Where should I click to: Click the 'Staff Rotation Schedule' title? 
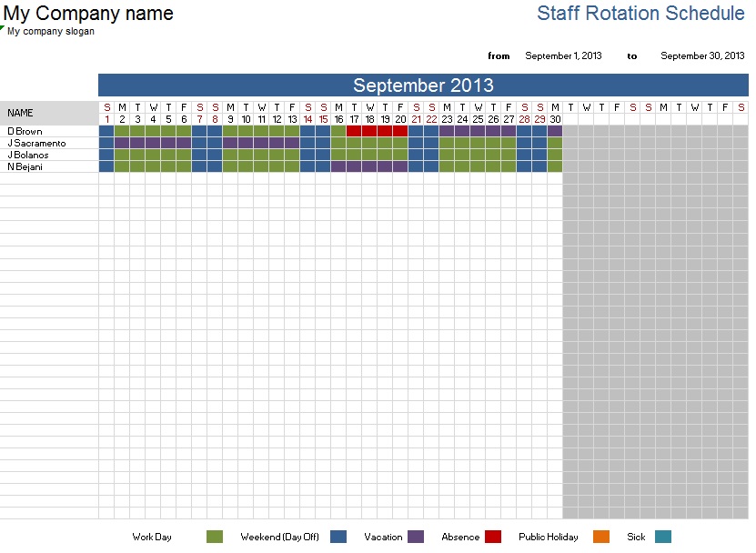pyautogui.click(x=640, y=14)
